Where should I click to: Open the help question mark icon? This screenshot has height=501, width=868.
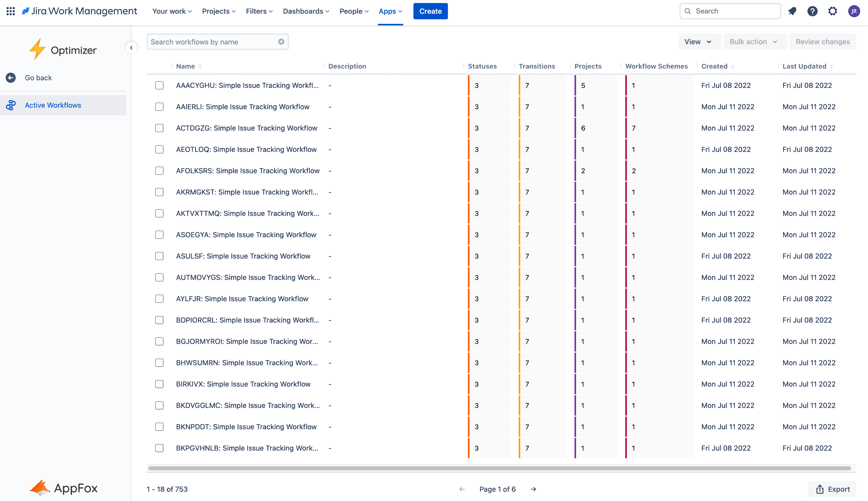(812, 11)
